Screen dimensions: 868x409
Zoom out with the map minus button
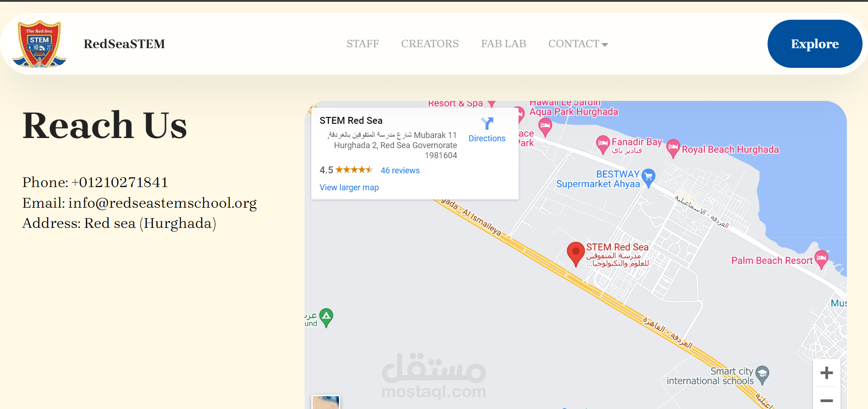click(x=826, y=400)
